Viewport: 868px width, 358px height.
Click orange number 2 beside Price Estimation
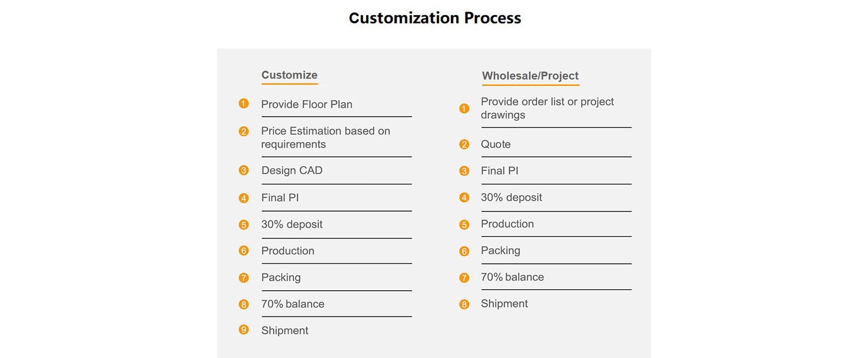tap(244, 131)
